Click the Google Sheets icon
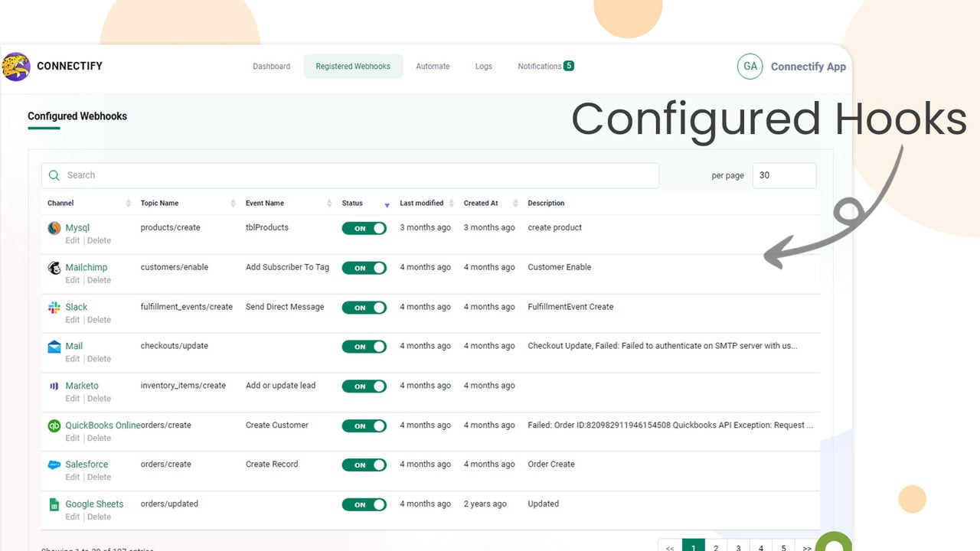Screen dimensions: 980x551 54,504
